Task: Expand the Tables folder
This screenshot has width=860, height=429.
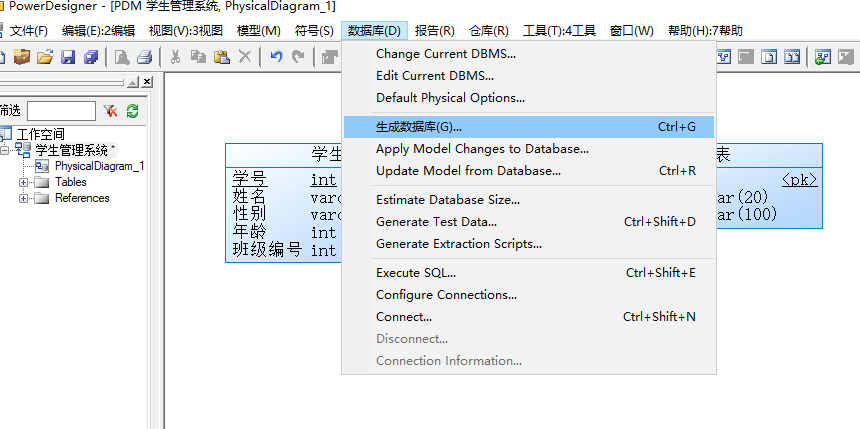Action: click(x=23, y=182)
